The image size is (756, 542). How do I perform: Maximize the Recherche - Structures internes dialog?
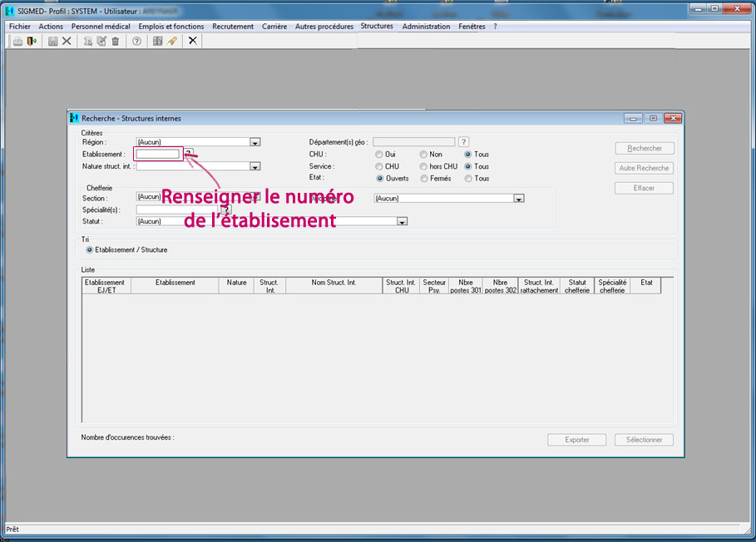coord(653,118)
